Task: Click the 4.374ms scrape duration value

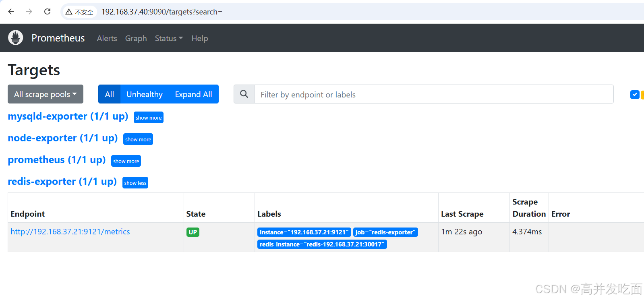Action: coord(527,232)
